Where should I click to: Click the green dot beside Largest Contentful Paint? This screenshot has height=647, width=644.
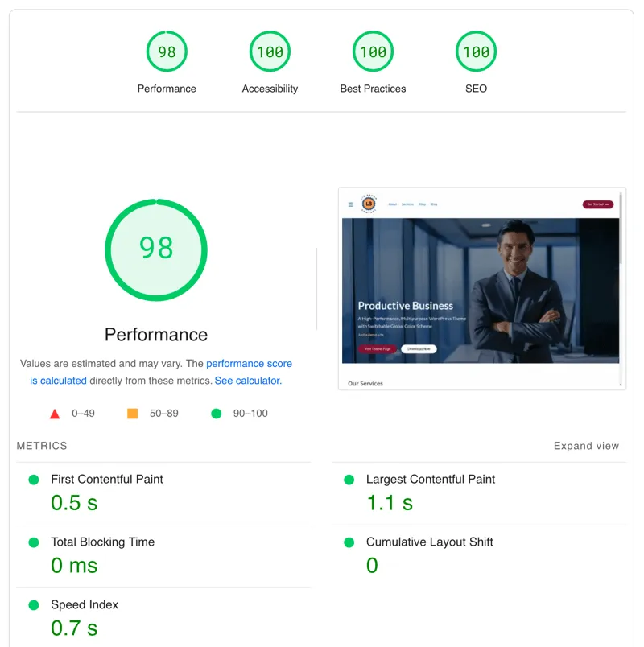pyautogui.click(x=349, y=480)
